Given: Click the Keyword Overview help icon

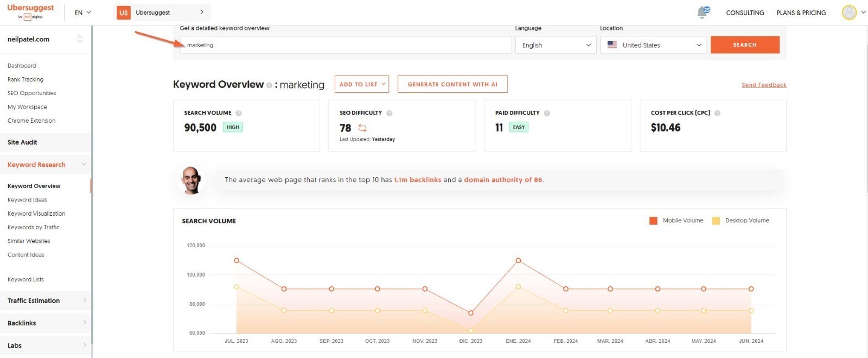Looking at the screenshot, I should coord(269,85).
